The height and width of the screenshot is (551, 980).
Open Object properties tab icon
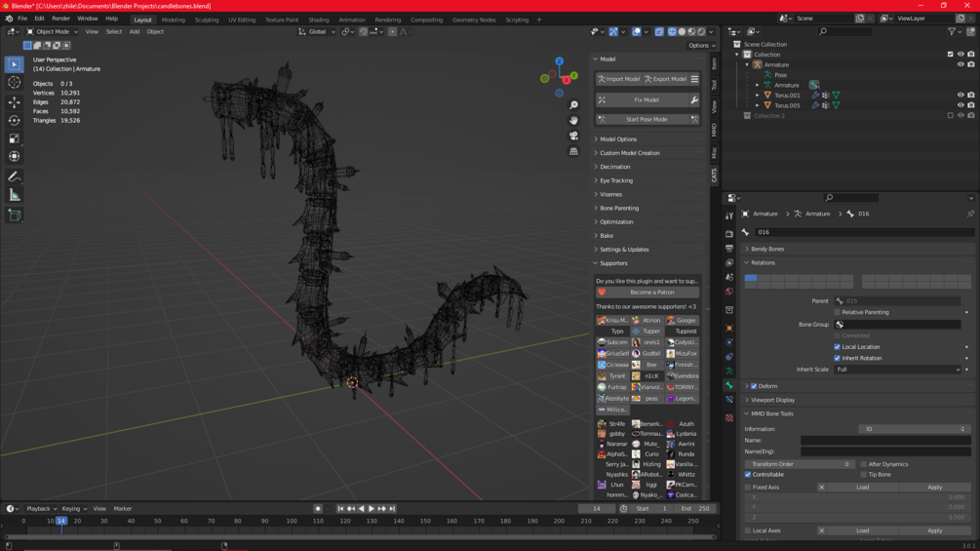point(729,328)
